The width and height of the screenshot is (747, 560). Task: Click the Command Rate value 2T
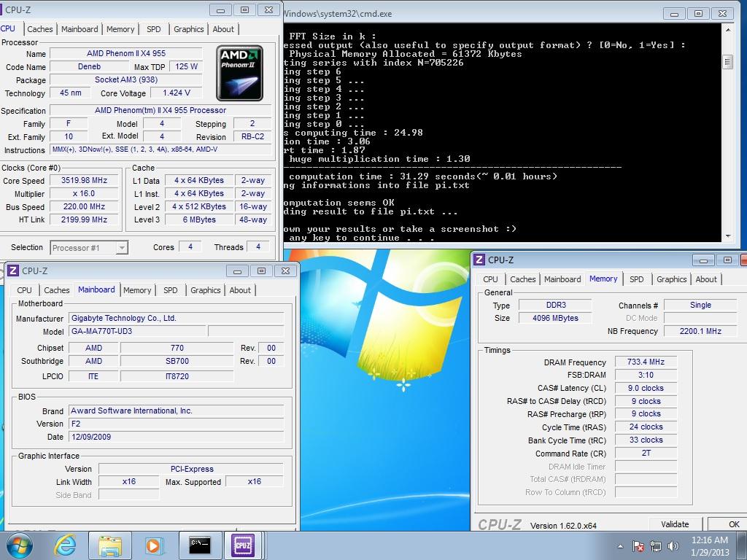(x=646, y=454)
